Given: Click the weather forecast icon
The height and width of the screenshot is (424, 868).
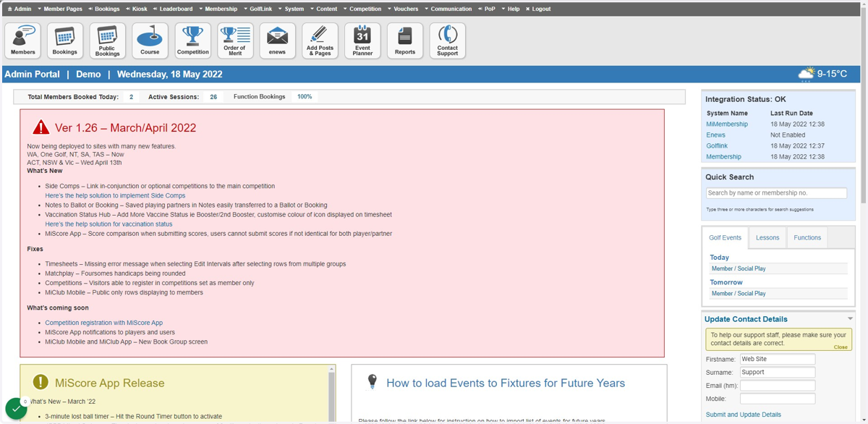Looking at the screenshot, I should point(806,74).
